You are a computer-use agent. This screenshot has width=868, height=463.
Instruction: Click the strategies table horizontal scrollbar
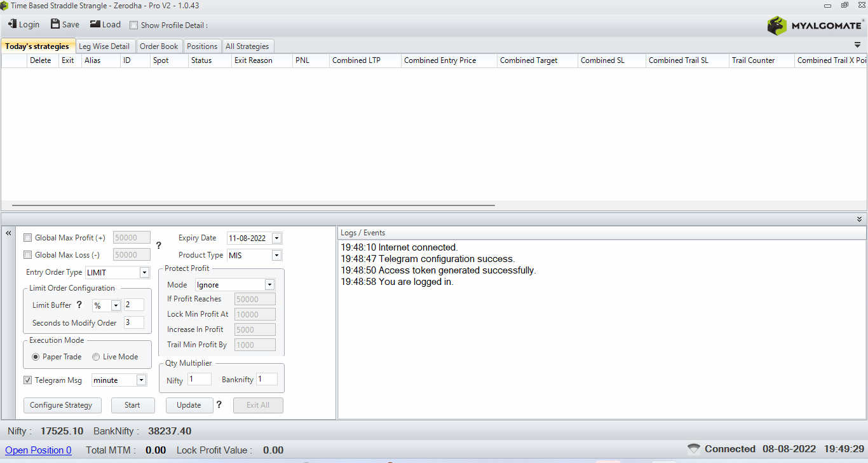click(253, 205)
